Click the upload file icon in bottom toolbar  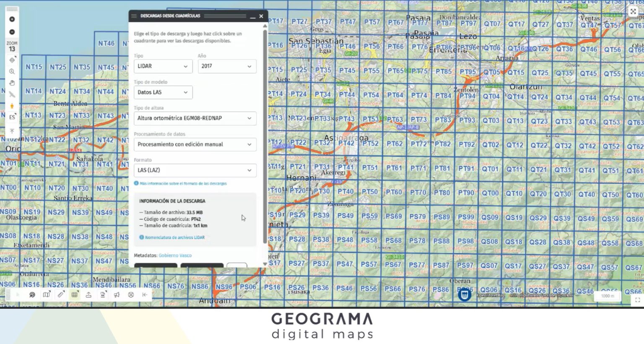tap(88, 294)
